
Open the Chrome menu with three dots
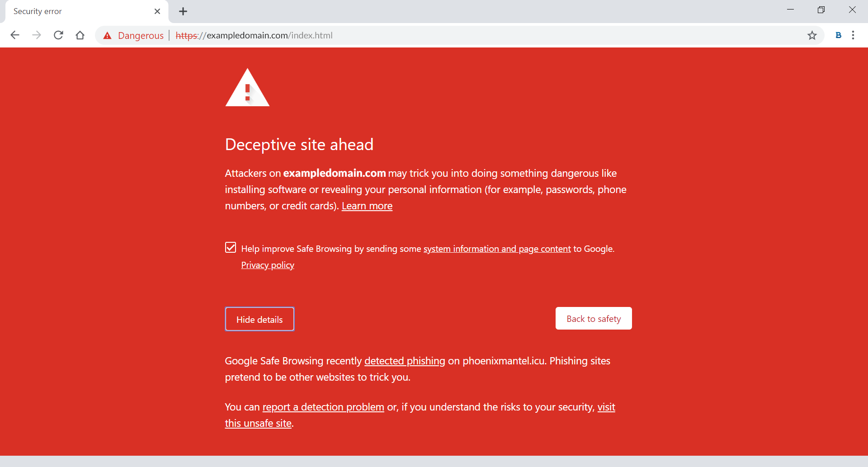point(854,35)
